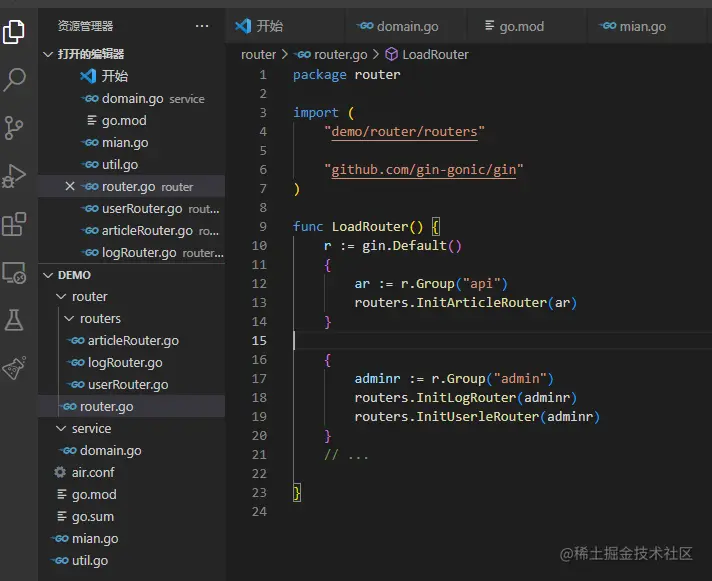Viewport: 712px width, 581px height.
Task: Click line number 15 in gutter
Action: [259, 340]
